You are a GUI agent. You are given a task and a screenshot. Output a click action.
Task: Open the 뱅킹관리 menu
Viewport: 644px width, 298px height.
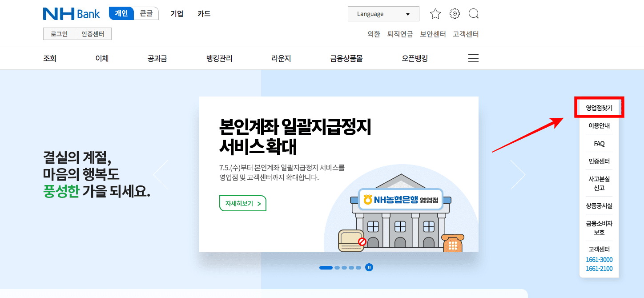click(219, 58)
